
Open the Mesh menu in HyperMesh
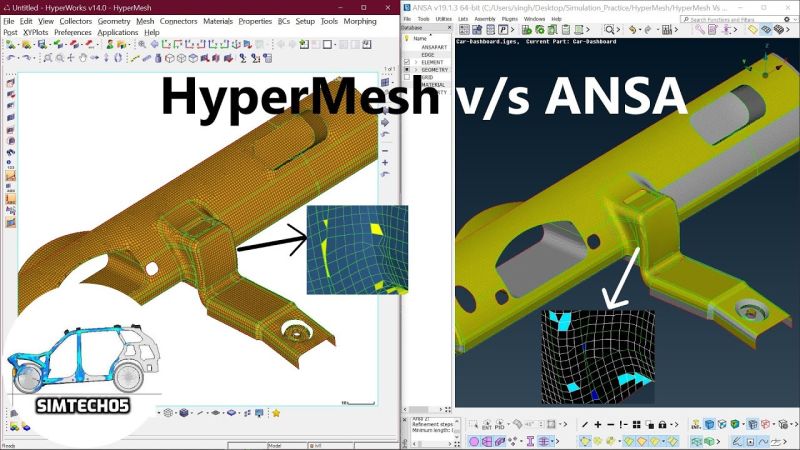pyautogui.click(x=145, y=21)
